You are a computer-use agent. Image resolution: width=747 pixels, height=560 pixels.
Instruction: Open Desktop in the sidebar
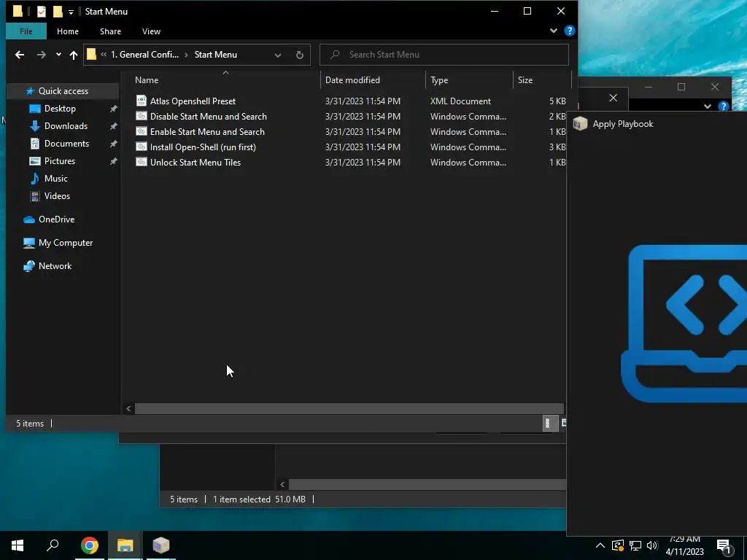(60, 109)
